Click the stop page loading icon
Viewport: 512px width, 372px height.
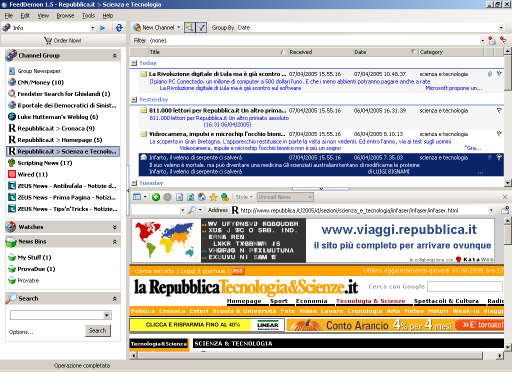click(179, 197)
